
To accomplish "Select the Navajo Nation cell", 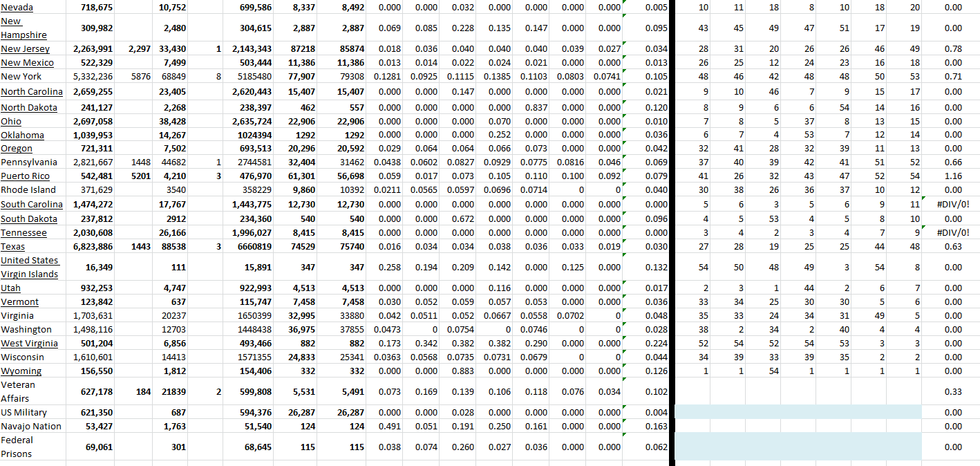I will [x=31, y=427].
